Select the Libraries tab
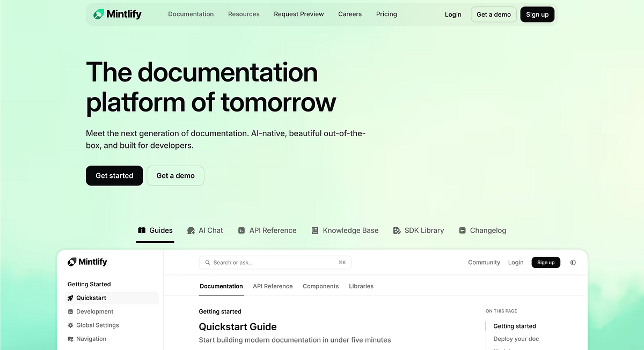The width and height of the screenshot is (644, 350). (x=361, y=286)
